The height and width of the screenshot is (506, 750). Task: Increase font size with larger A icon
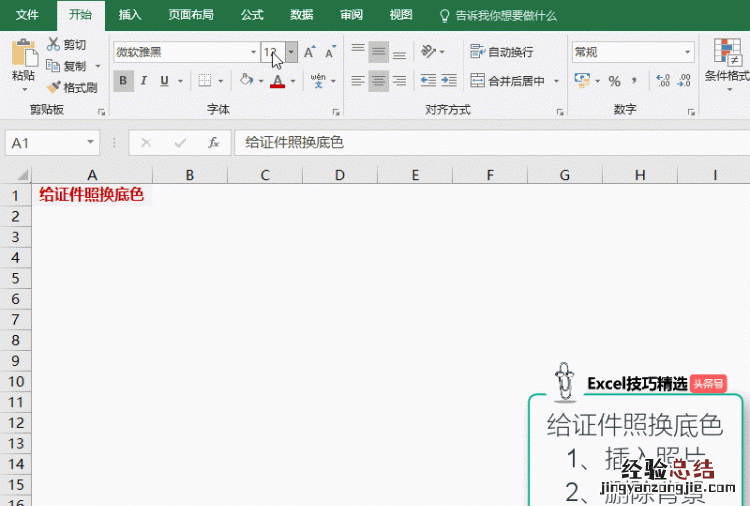(x=309, y=52)
